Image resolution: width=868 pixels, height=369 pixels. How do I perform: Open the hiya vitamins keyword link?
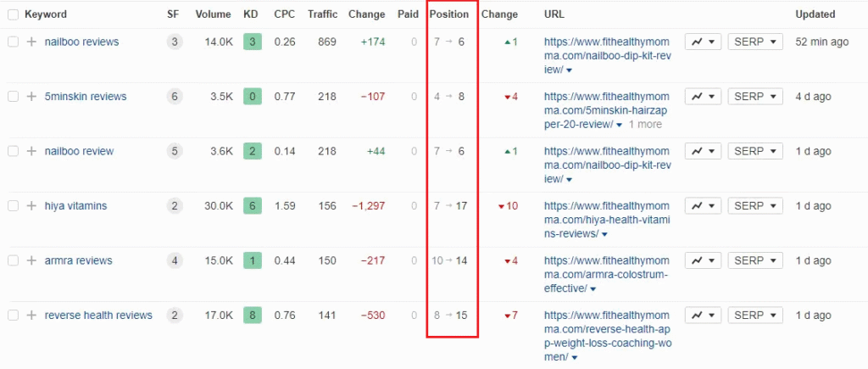(x=75, y=206)
